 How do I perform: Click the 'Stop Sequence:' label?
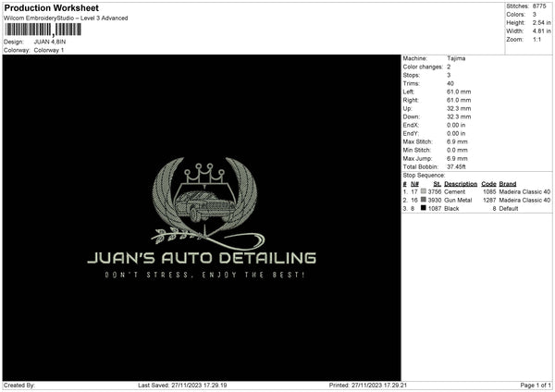(x=424, y=176)
